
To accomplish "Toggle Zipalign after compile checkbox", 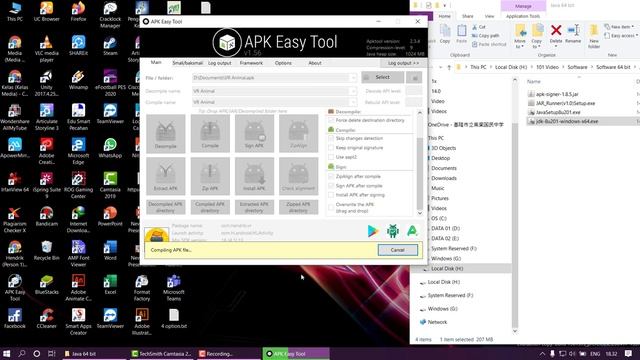I will pos(331,176).
